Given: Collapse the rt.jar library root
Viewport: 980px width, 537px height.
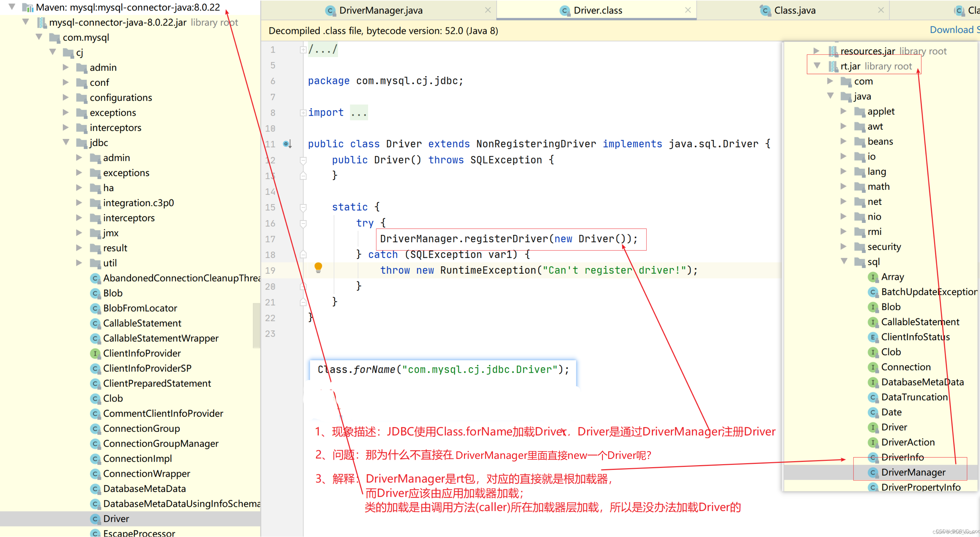Looking at the screenshot, I should 817,66.
